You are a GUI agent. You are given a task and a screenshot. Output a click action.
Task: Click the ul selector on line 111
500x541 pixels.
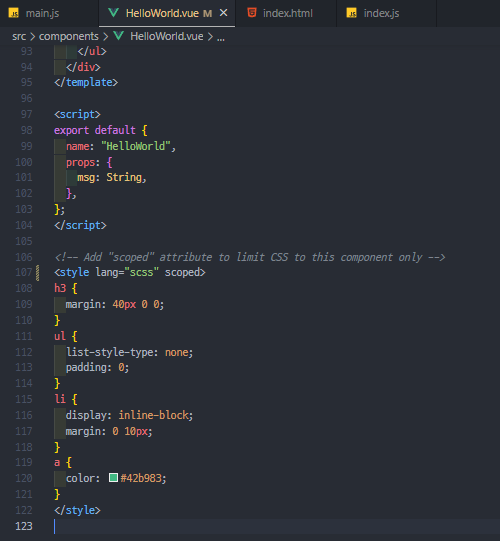60,336
